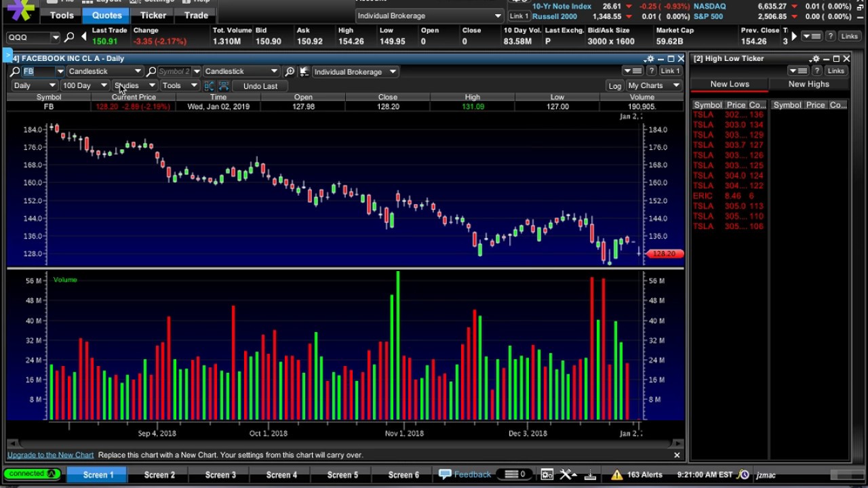
Task: Open the chart window settings gear
Action: pyautogui.click(x=650, y=59)
